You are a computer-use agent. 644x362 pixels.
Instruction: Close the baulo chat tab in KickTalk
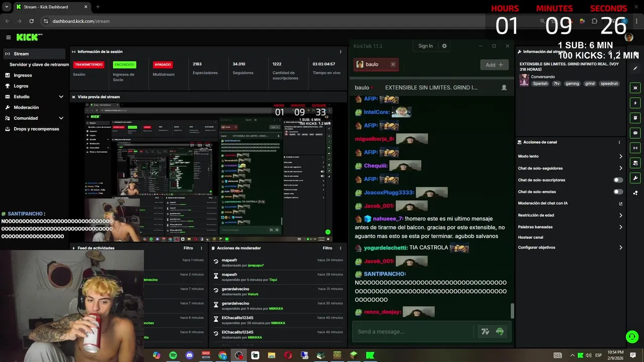coord(393,64)
